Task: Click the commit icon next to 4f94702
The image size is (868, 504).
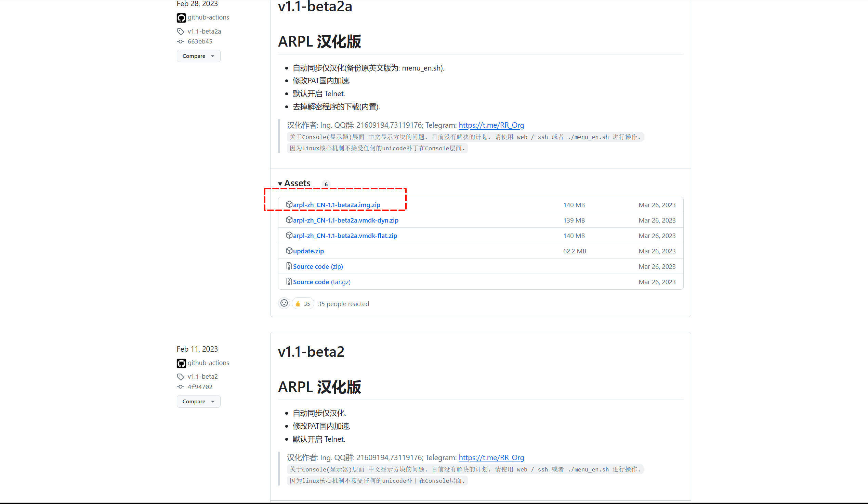Action: point(181,387)
